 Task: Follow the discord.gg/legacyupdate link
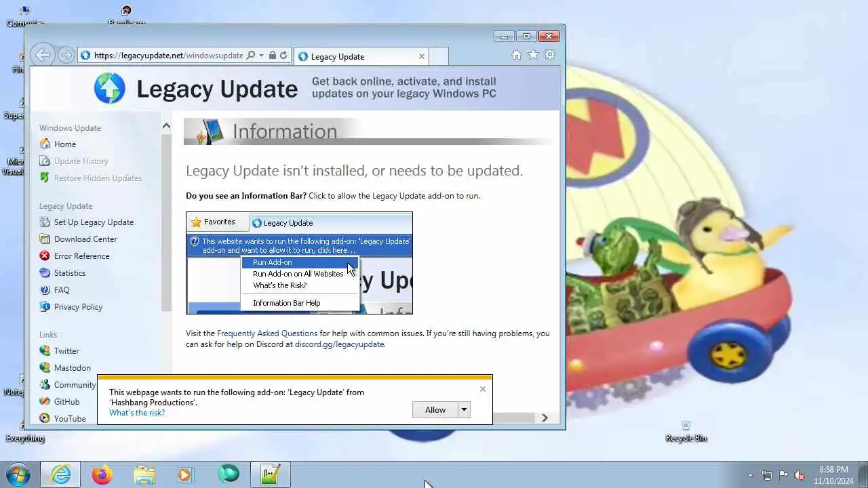coord(339,344)
